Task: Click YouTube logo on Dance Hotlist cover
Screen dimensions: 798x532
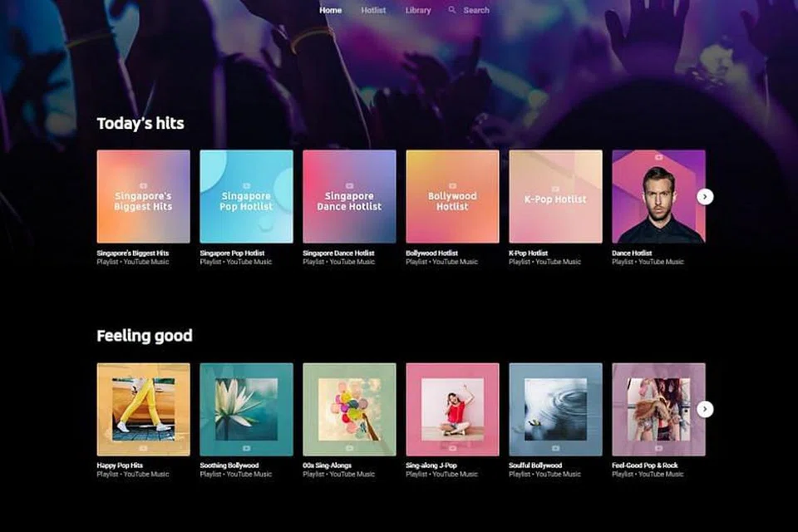Action: coord(658,156)
